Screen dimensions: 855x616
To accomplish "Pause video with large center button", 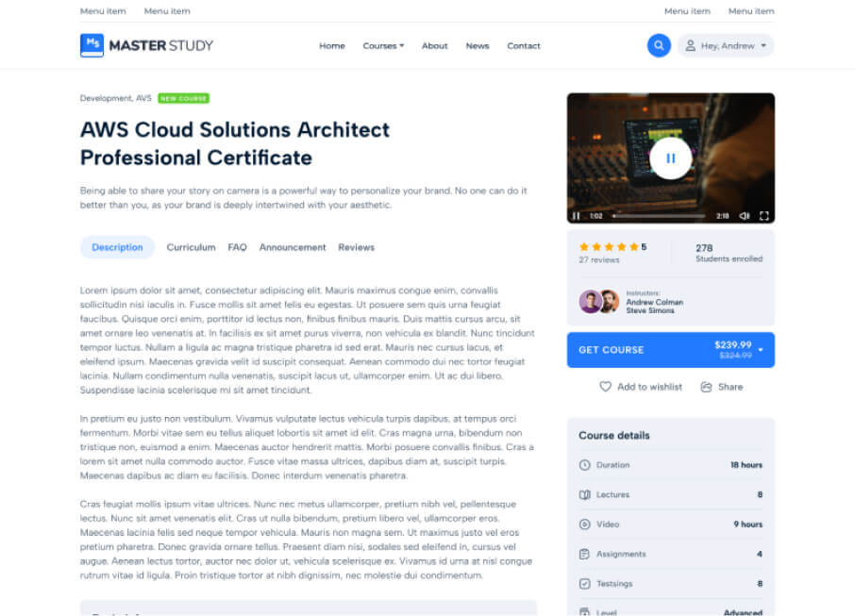I will 670,158.
